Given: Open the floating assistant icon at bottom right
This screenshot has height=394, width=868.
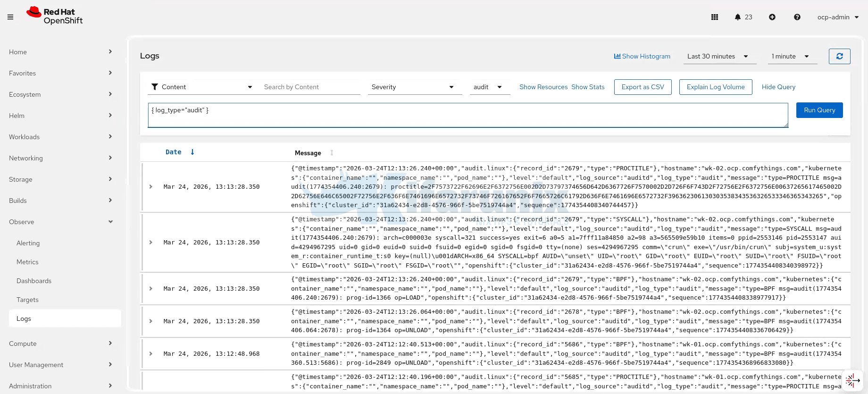Looking at the screenshot, I should click(852, 380).
